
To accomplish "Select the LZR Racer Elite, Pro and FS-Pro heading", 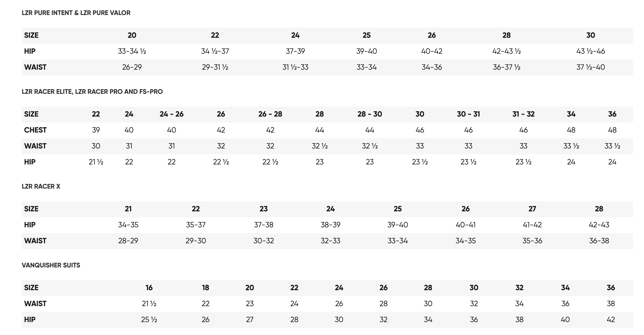I will point(92,91).
